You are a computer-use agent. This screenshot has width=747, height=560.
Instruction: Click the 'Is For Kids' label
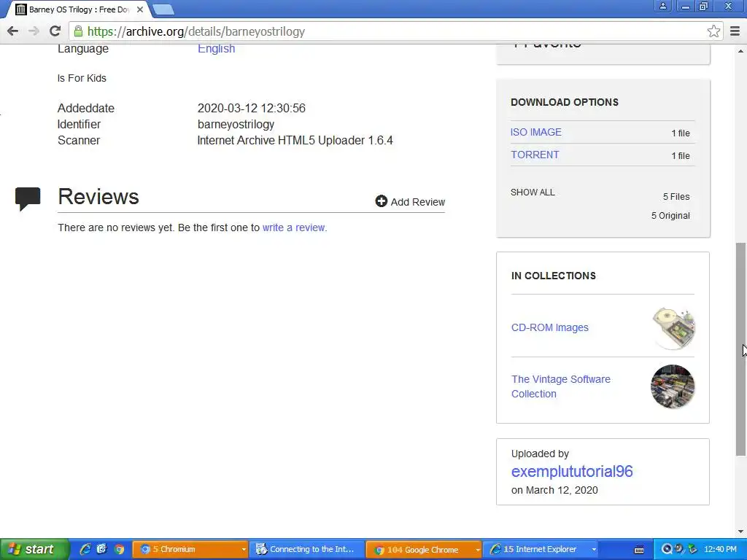tap(82, 78)
